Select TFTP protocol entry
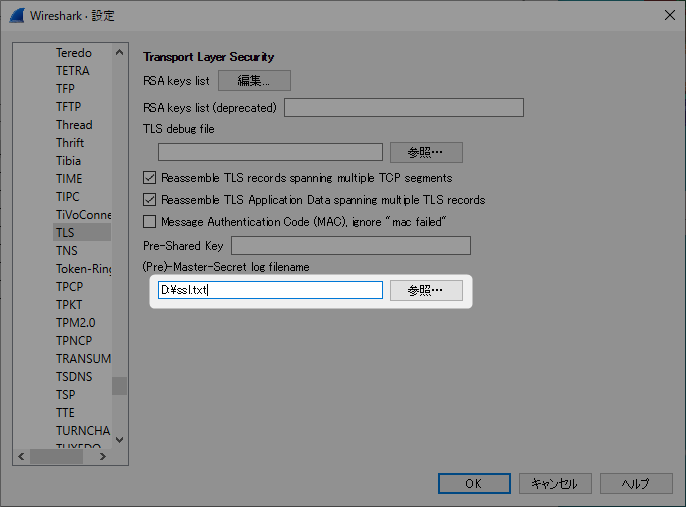The height and width of the screenshot is (507, 686). pyautogui.click(x=69, y=107)
